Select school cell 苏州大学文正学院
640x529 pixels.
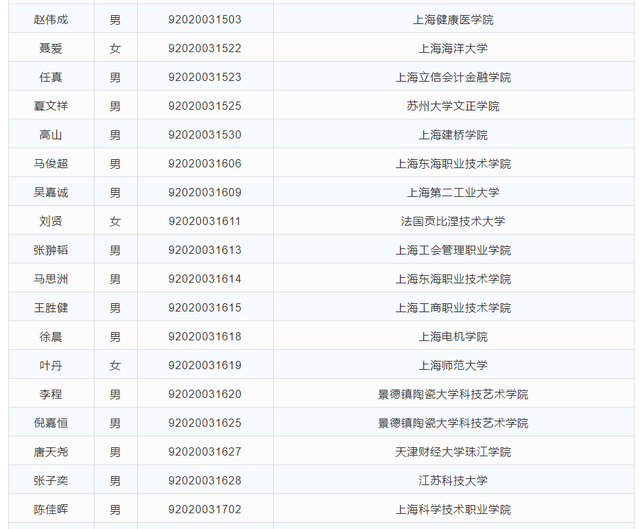coord(453,106)
